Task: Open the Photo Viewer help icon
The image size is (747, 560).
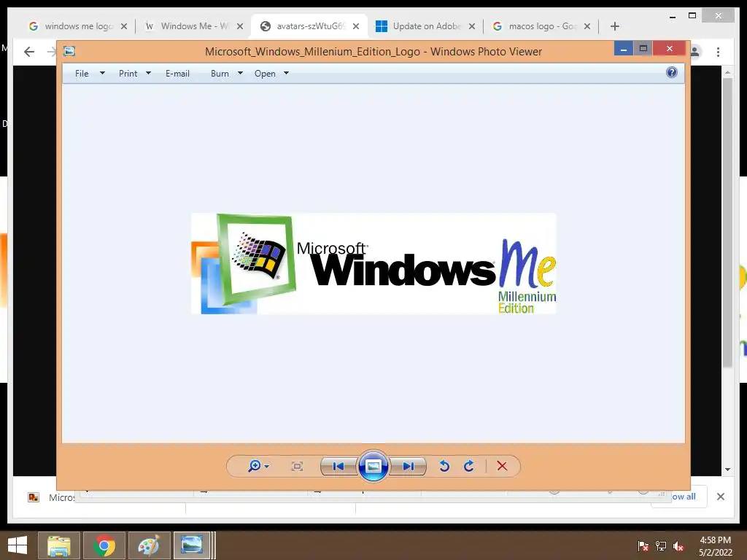Action: pyautogui.click(x=672, y=72)
